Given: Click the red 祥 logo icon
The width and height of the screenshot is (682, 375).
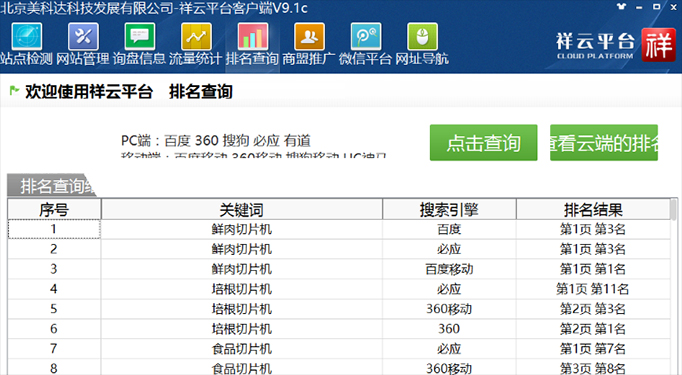Looking at the screenshot, I should coord(659,45).
